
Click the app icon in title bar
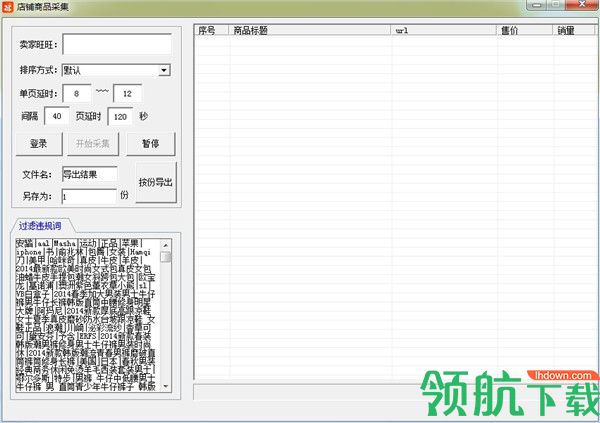tap(7, 7)
